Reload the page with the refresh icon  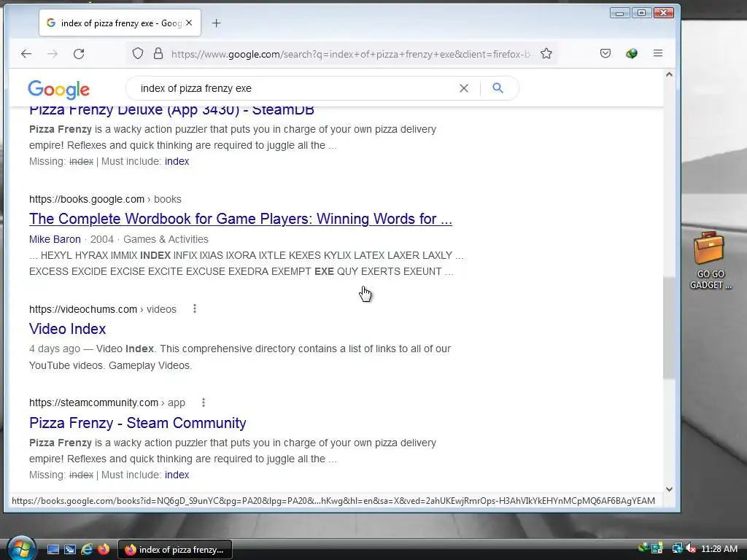click(79, 54)
